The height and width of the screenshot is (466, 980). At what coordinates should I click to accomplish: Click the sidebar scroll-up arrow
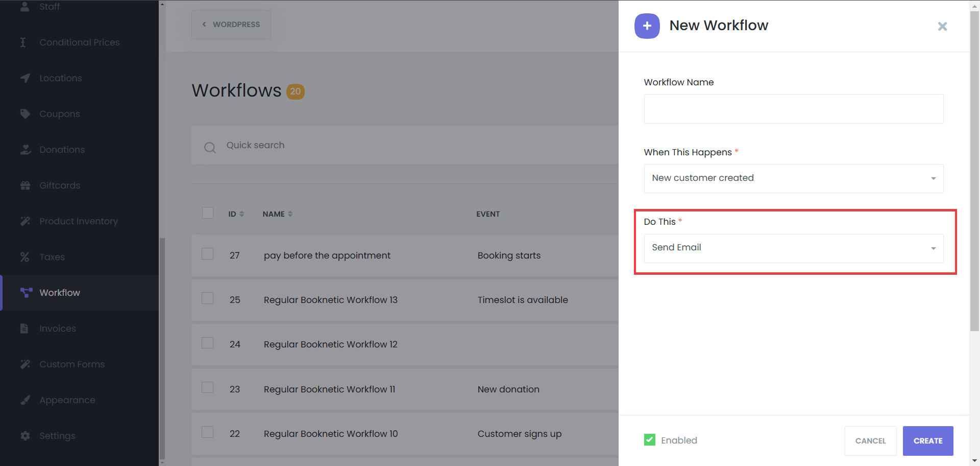(162, 4)
